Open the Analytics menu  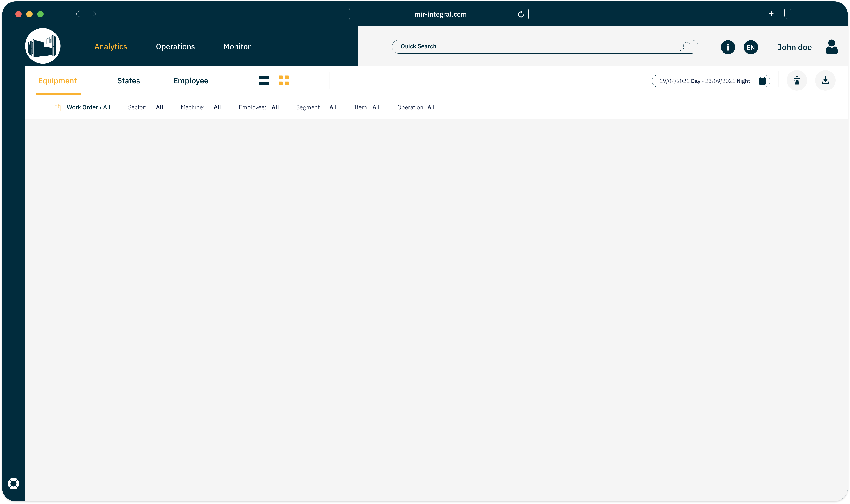111,46
